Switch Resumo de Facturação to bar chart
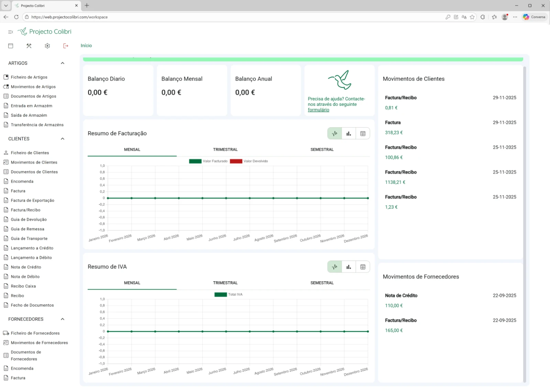 pos(349,134)
